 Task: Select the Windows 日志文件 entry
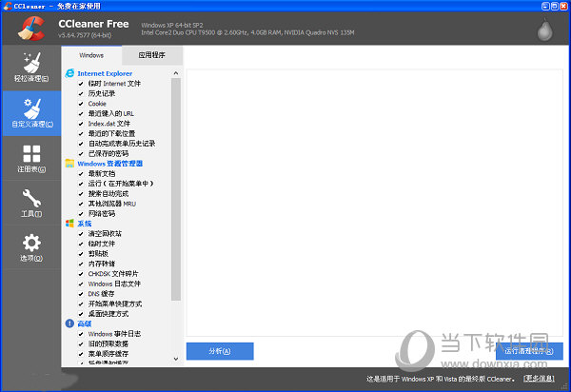(x=114, y=284)
